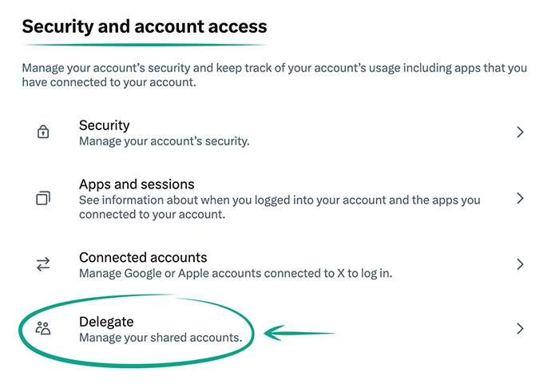Screen dimensions: 559x392
Task: Expand the Connected accounts chevron arrow
Action: (520, 264)
